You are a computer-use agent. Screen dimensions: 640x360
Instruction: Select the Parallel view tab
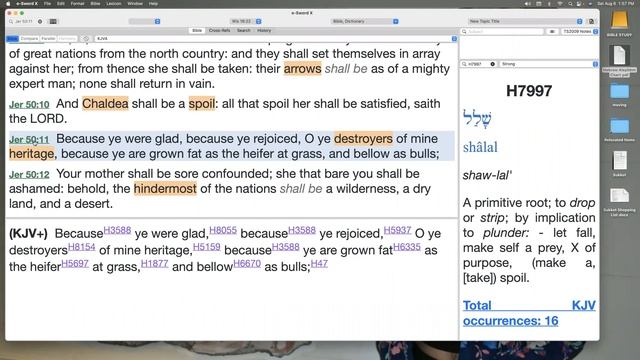point(48,38)
